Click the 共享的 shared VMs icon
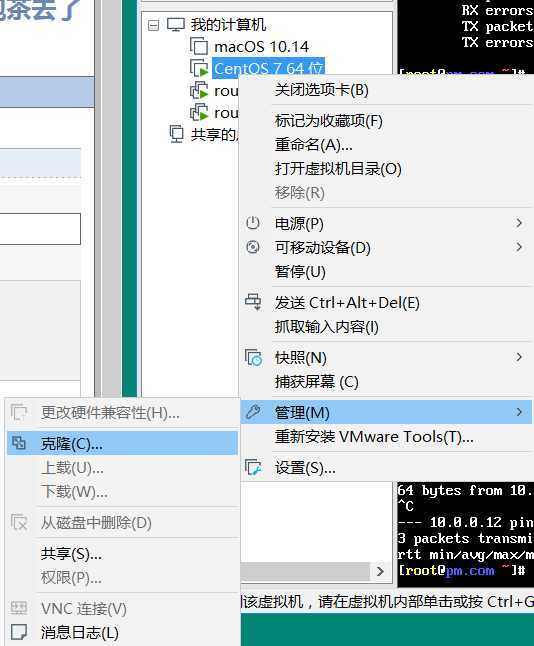Screen dimensions: 534x646 coord(176,134)
